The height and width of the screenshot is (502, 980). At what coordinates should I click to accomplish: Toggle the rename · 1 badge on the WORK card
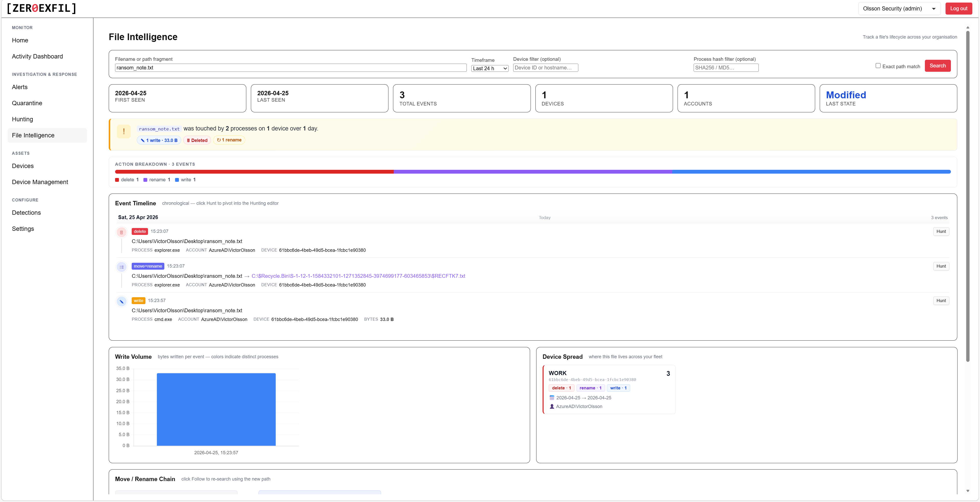591,388
